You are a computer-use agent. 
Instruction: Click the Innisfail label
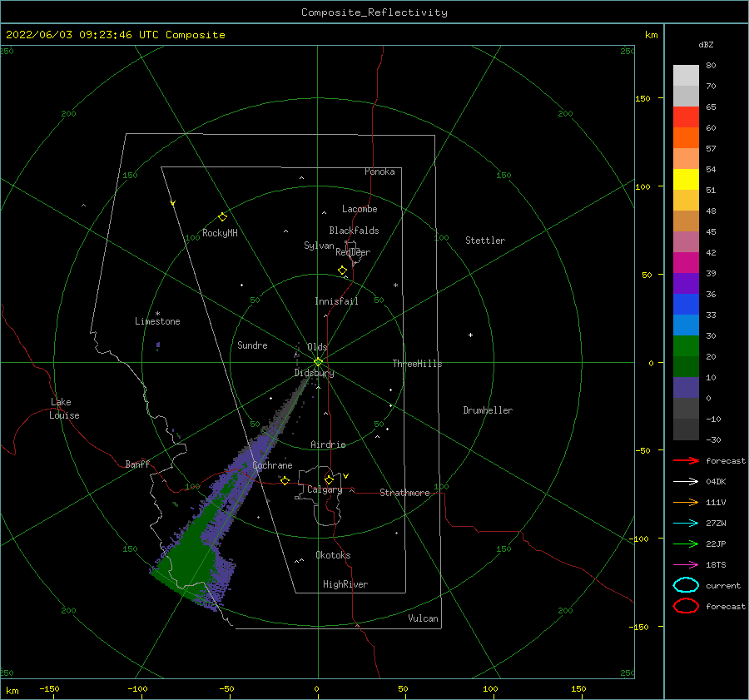click(336, 301)
